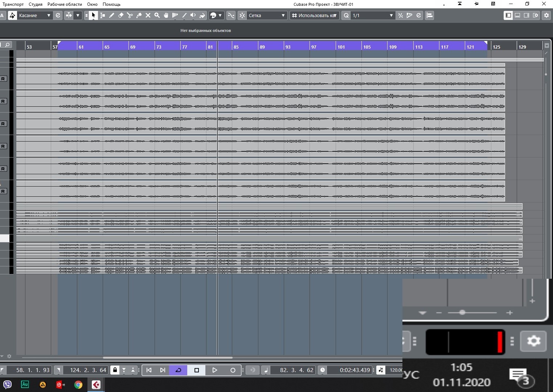Open the Cubase taskbar icon
The image size is (553, 392).
pyautogui.click(x=96, y=385)
